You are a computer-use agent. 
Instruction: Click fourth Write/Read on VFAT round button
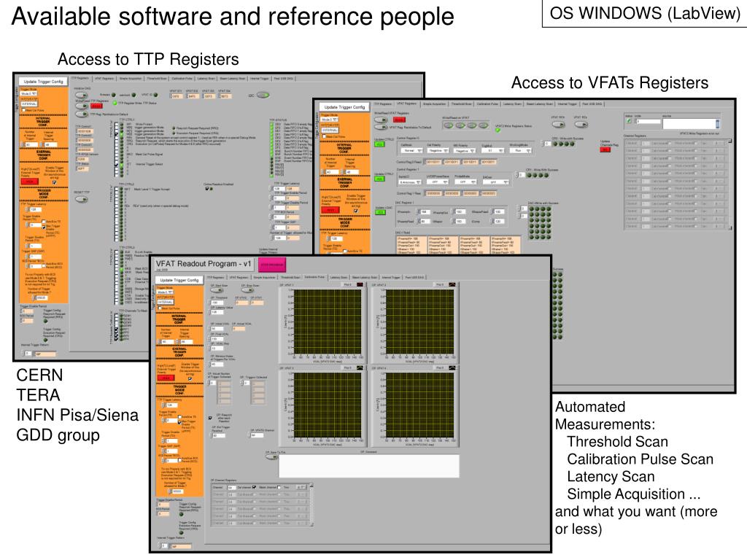pos(483,125)
